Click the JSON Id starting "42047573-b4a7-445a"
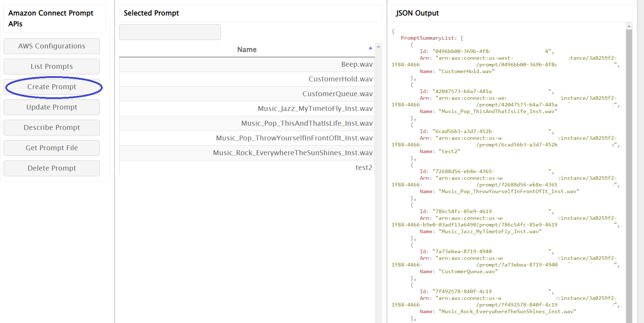The image size is (644, 323). pos(462,91)
